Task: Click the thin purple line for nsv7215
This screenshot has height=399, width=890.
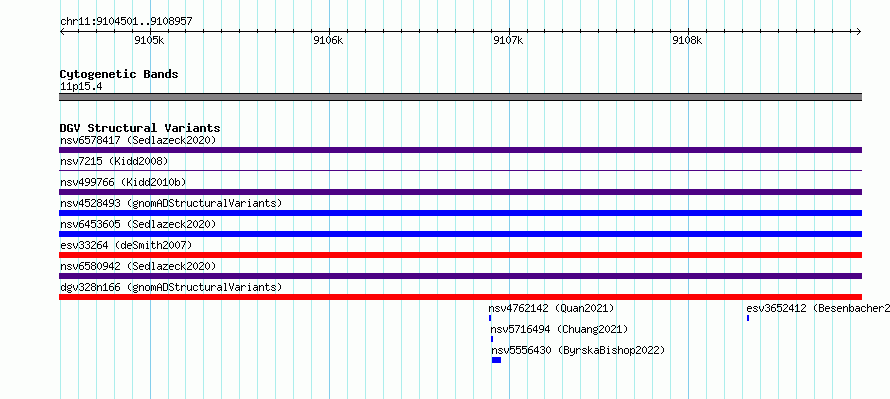Action: [x=460, y=170]
